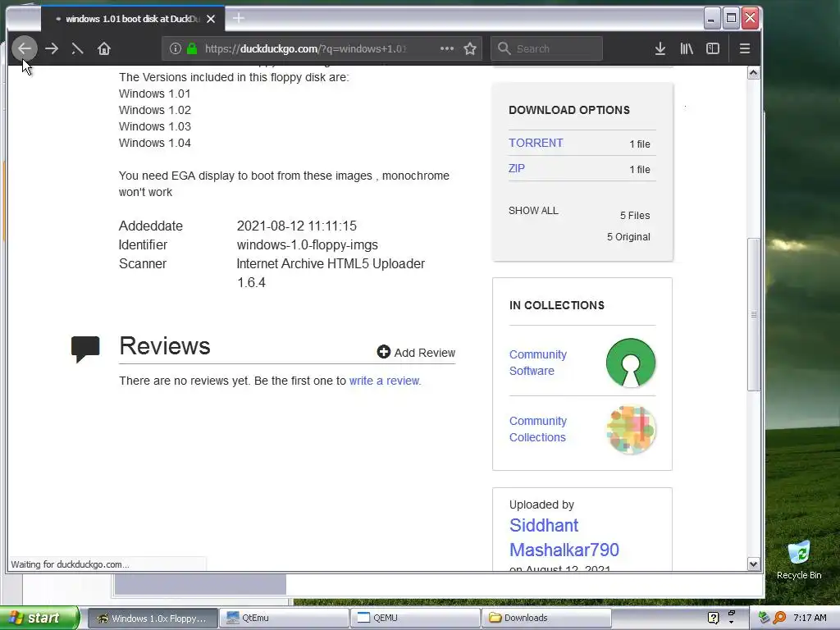
Task: Download the ZIP link
Action: click(x=517, y=168)
